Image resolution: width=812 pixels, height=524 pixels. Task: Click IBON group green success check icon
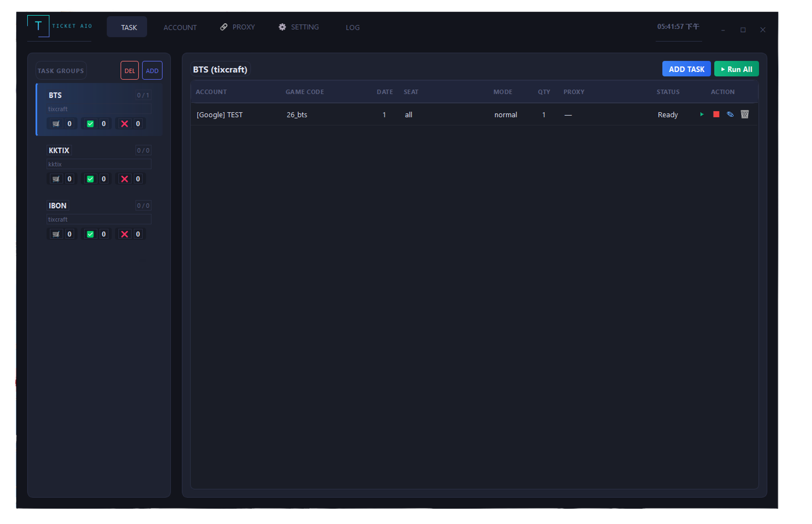coord(90,234)
